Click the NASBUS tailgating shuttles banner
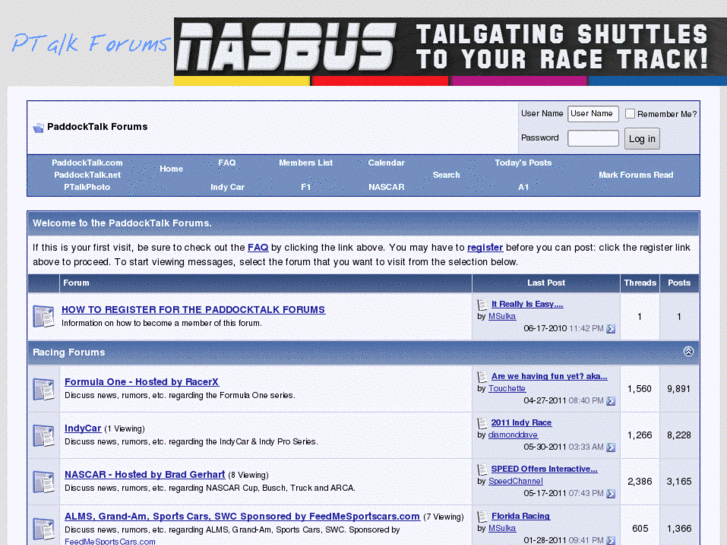The height and width of the screenshot is (545, 727). [450, 51]
